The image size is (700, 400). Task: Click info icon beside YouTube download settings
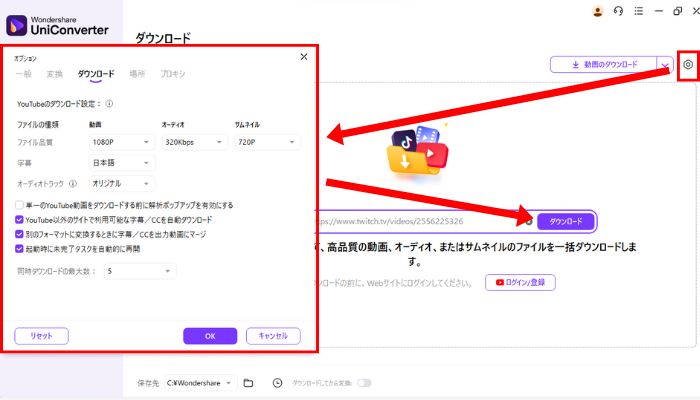(x=109, y=104)
